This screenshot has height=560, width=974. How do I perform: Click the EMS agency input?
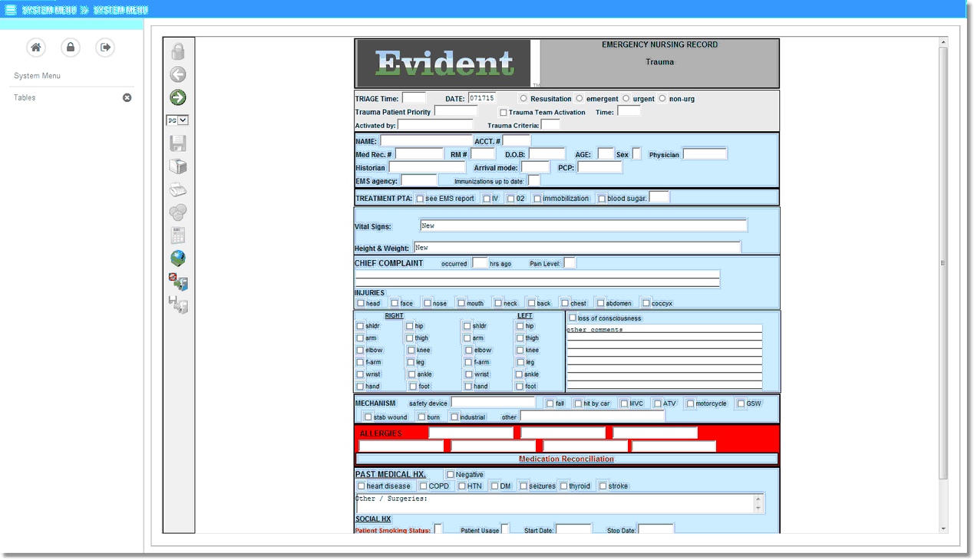(419, 180)
